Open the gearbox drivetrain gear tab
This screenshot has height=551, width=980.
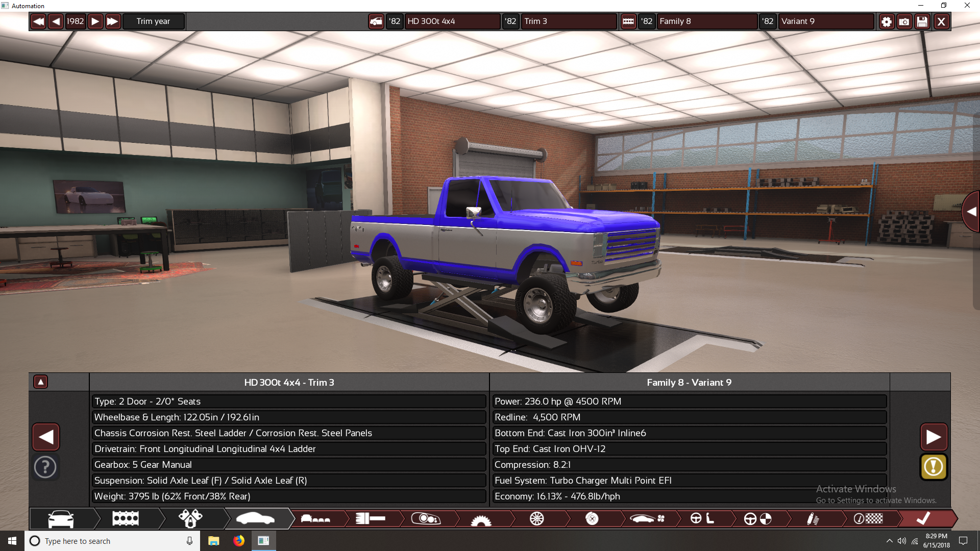(481, 519)
